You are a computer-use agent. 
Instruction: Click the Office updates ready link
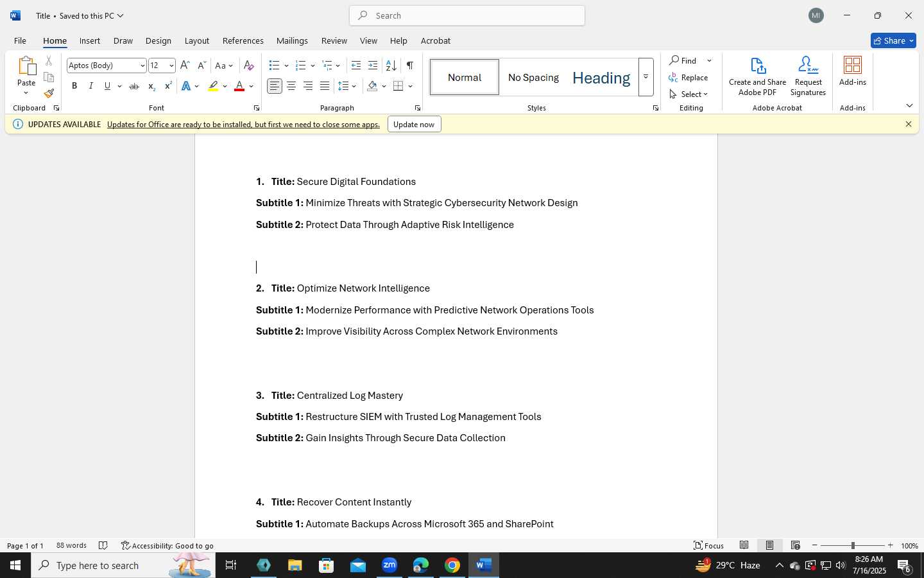[243, 124]
